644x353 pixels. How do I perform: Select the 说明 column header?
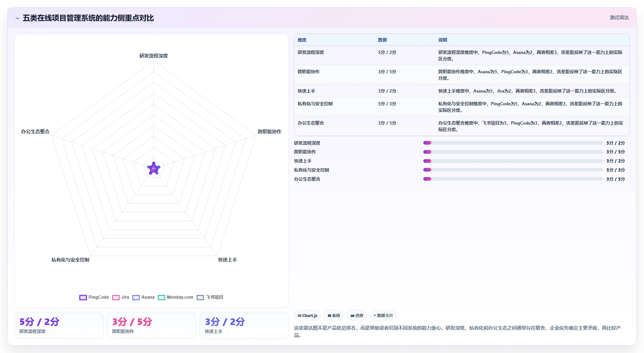(443, 40)
